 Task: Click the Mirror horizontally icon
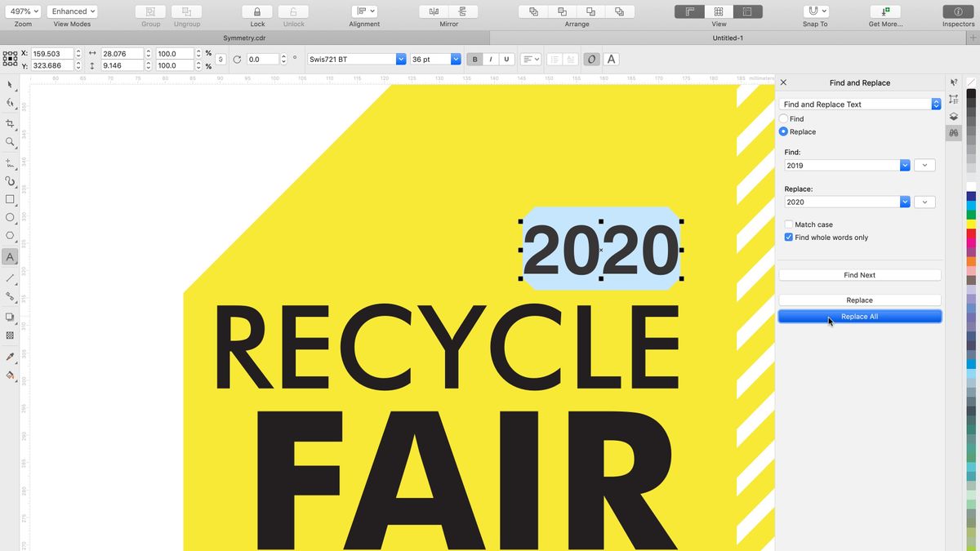click(x=433, y=11)
